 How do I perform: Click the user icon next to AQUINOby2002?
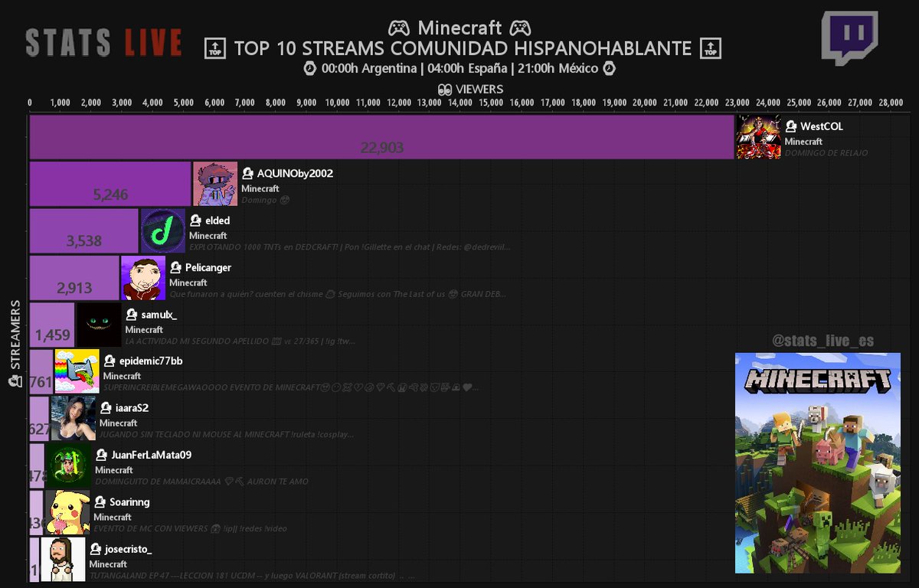coord(247,173)
